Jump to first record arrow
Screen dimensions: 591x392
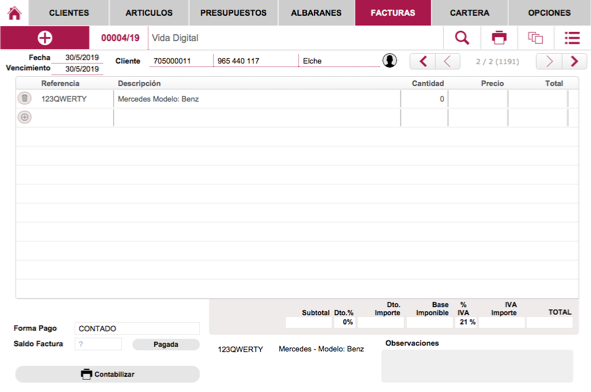423,61
